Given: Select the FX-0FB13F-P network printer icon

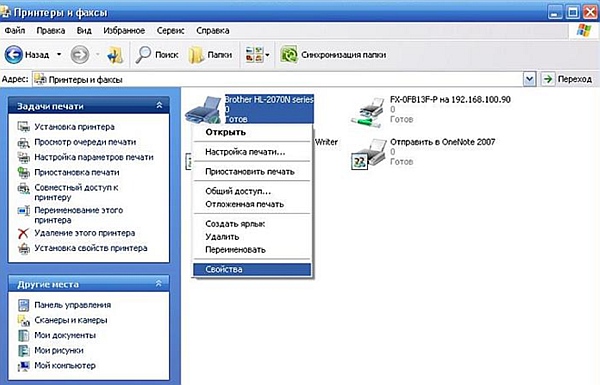Looking at the screenshot, I should 367,112.
